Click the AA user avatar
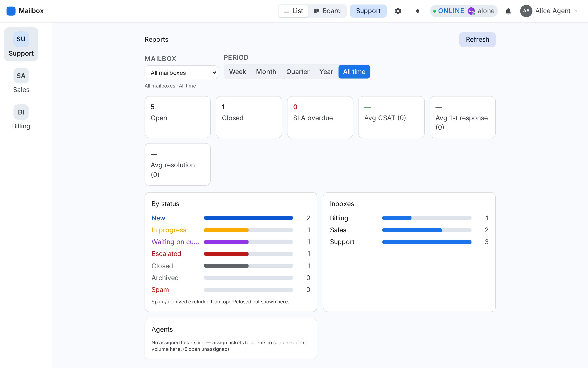The image size is (588, 368). click(526, 11)
